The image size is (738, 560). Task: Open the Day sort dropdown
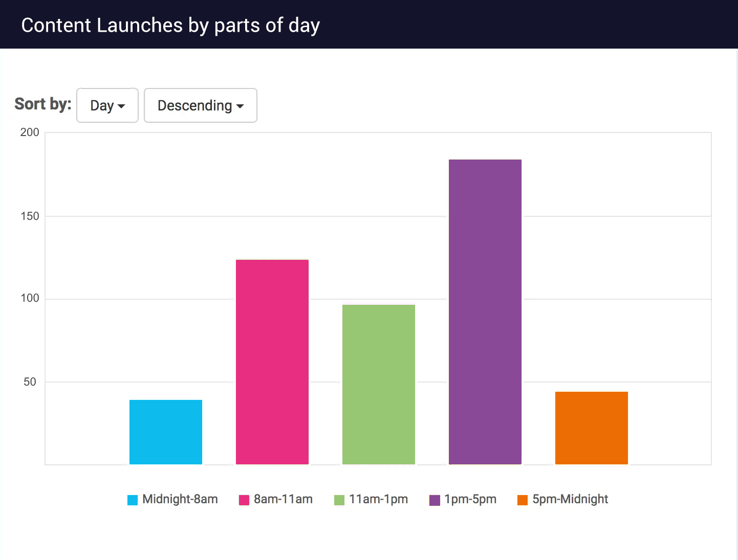click(x=107, y=105)
